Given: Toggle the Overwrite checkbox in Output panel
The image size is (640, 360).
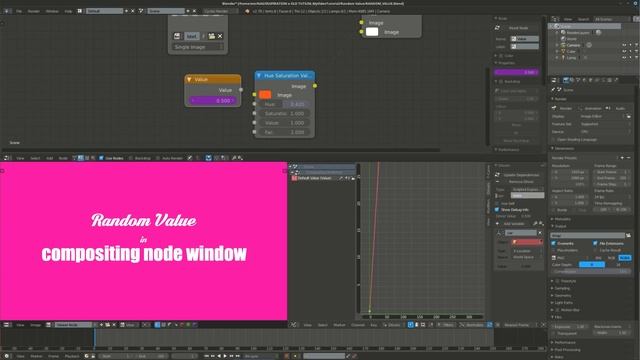Looking at the screenshot, I should [x=554, y=243].
